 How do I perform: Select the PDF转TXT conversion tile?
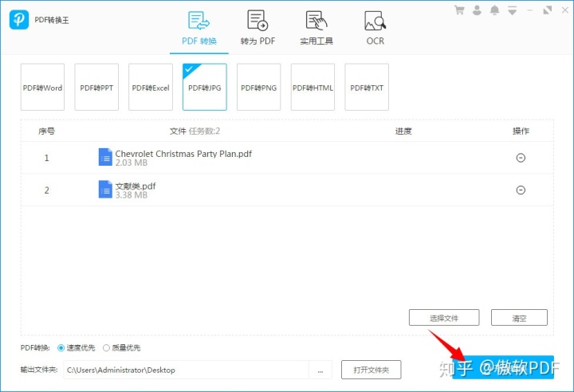click(x=367, y=87)
